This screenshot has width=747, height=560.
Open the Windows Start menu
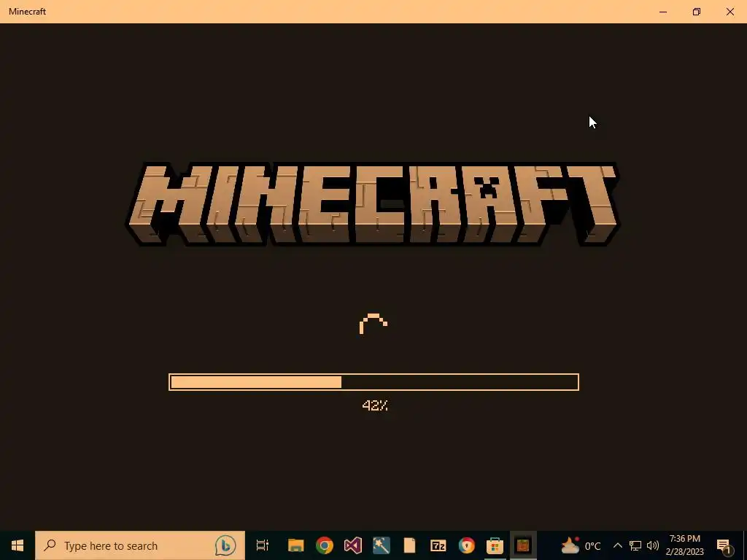pos(18,545)
